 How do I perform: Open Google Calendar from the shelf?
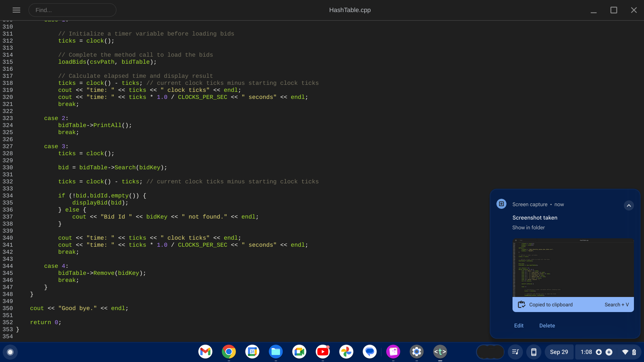tap(252, 352)
